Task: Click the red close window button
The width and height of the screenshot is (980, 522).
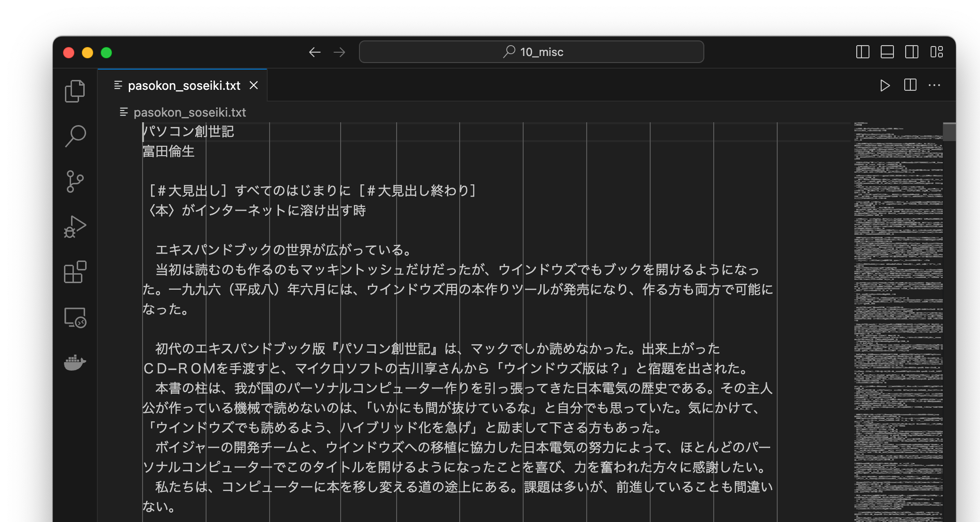Action: (x=69, y=52)
